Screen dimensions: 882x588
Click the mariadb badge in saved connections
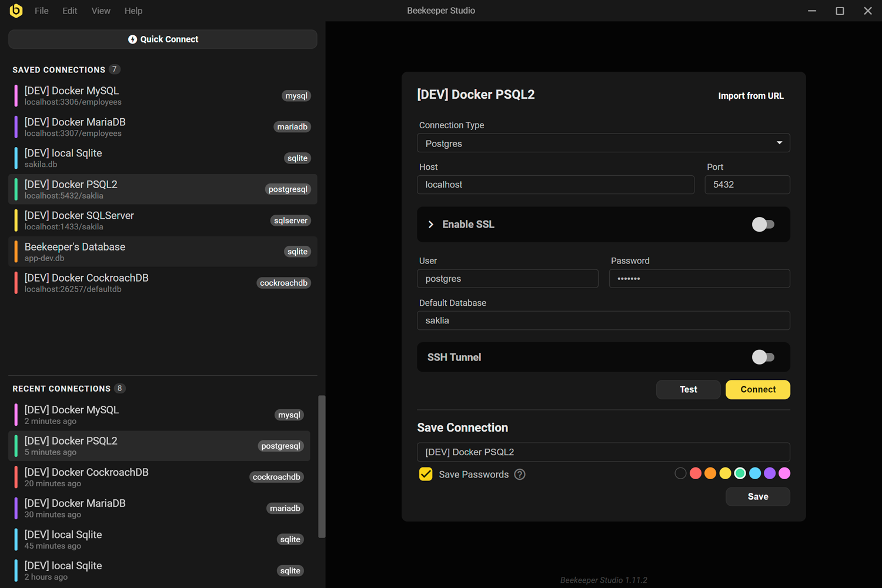(292, 127)
